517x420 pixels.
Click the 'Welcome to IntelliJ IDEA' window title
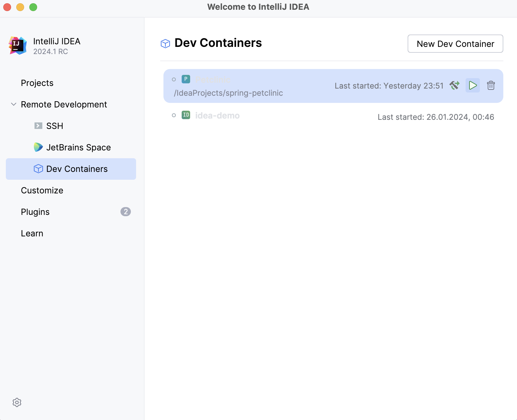click(258, 7)
